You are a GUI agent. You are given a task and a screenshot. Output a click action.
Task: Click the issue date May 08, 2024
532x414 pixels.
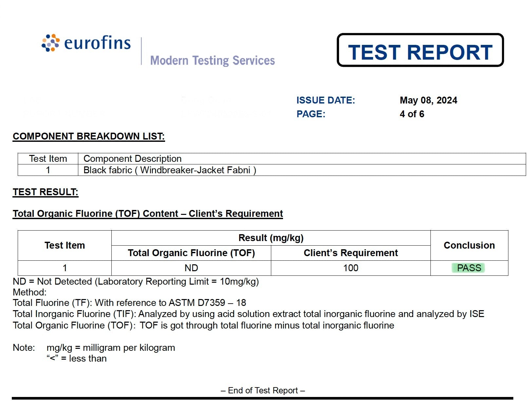coord(428,100)
